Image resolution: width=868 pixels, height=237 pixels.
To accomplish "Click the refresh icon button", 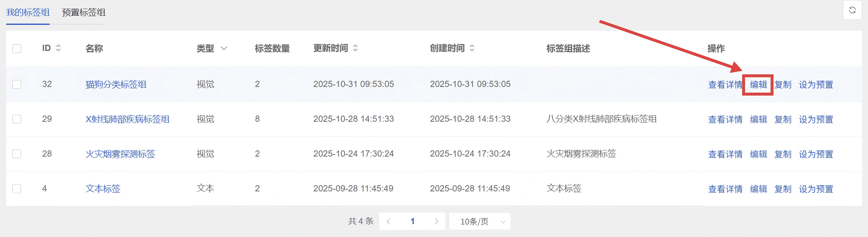I will coord(852,10).
